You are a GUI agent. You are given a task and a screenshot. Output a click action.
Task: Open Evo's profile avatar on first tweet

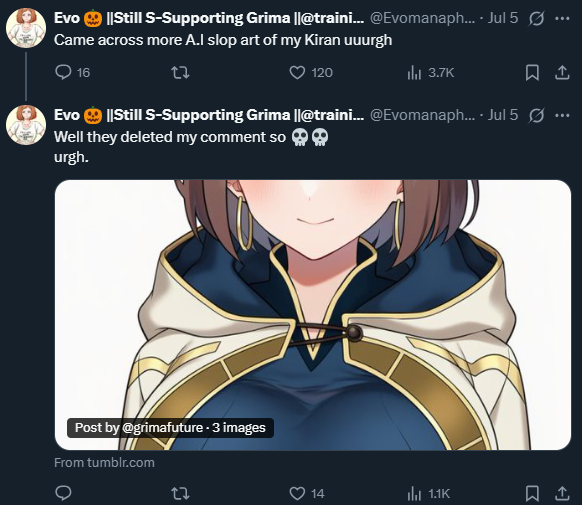click(26, 28)
